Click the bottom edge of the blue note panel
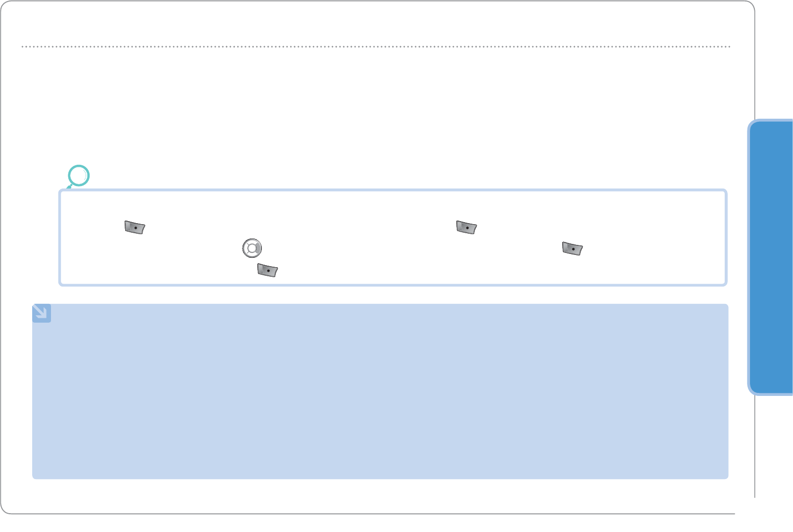Viewport: 793px width, 532px height. click(380, 478)
